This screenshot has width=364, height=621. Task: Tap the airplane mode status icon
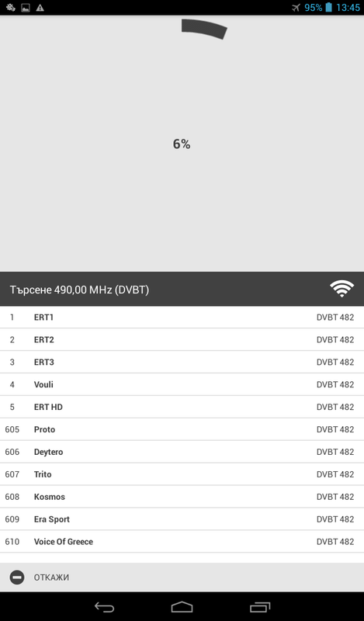coord(296,8)
